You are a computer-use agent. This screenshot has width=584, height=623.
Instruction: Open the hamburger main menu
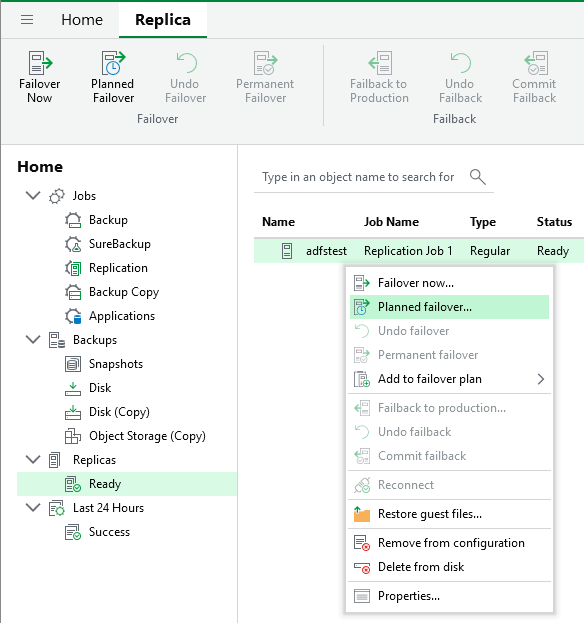pyautogui.click(x=27, y=19)
